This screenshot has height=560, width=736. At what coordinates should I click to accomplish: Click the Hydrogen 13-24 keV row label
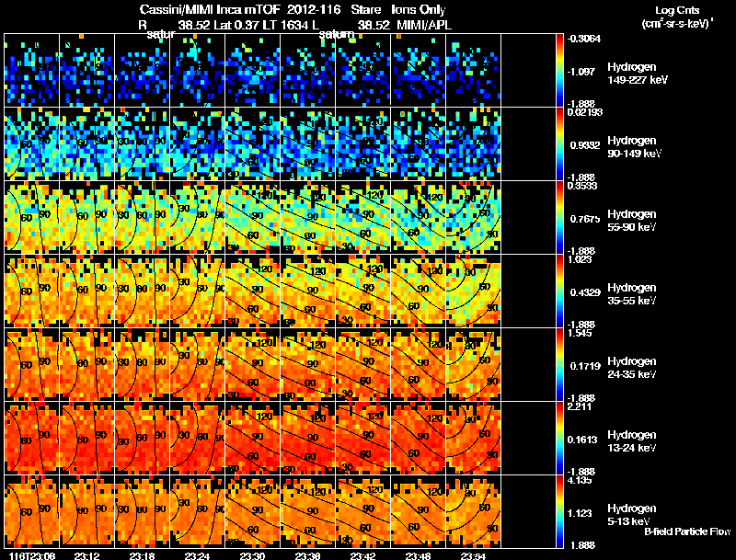coord(632,441)
